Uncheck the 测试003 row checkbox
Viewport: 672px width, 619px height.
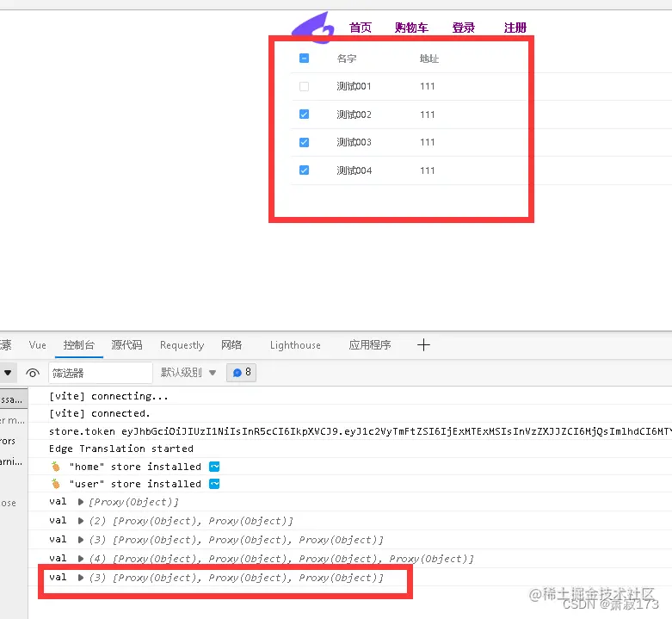coord(304,142)
